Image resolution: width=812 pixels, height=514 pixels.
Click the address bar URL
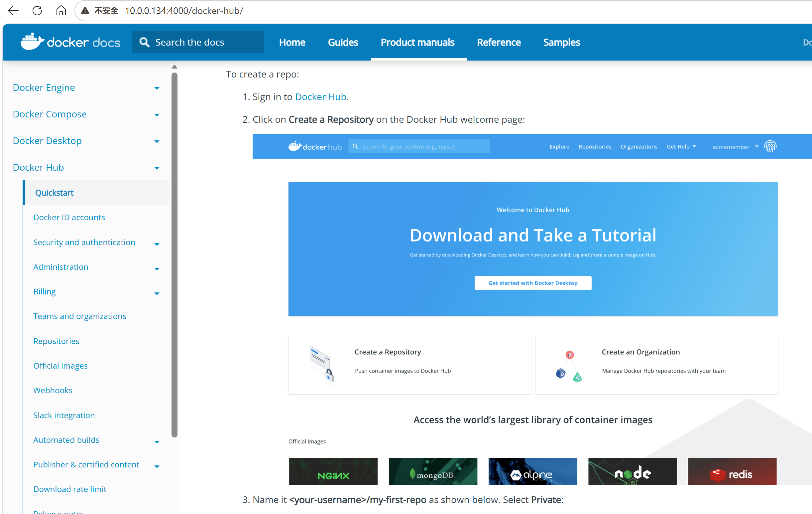tap(184, 11)
